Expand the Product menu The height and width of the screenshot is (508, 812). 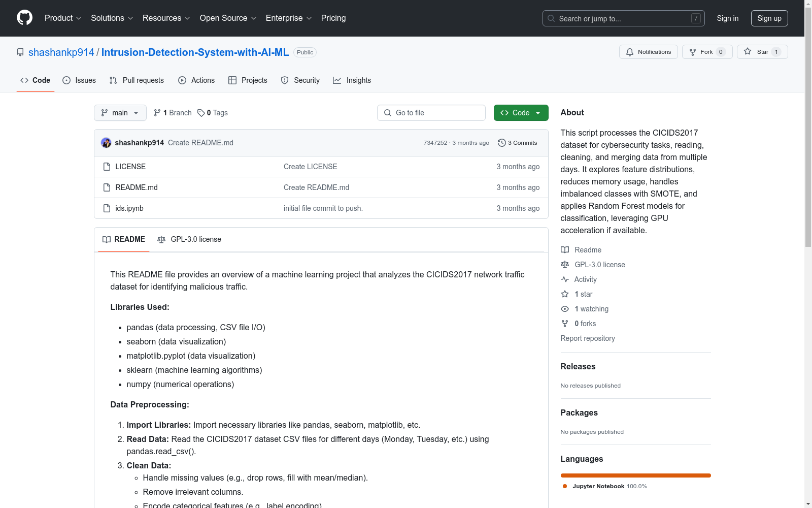[x=63, y=18]
